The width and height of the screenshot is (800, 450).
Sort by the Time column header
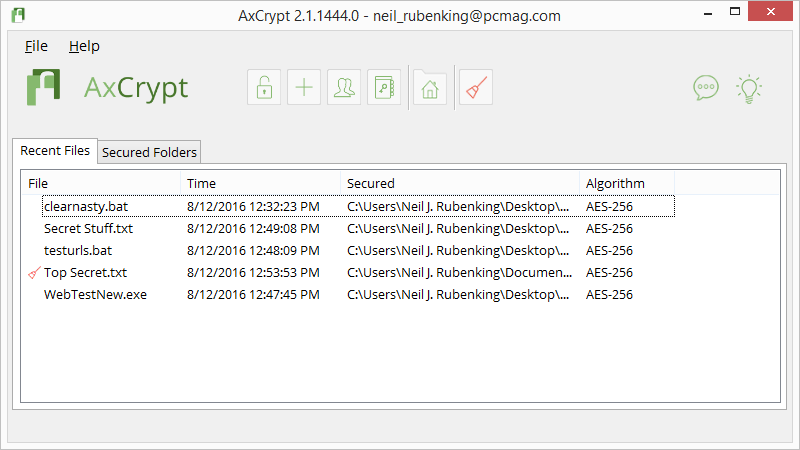coord(260,183)
